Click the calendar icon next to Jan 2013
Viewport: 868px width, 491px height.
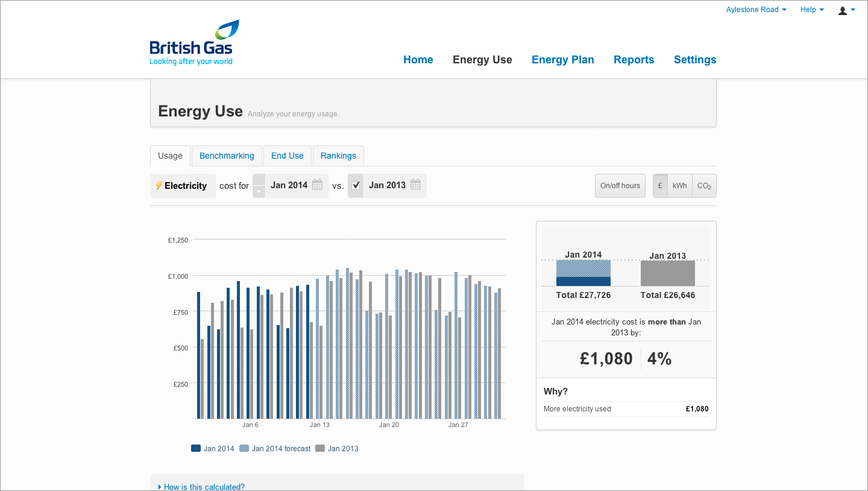coord(415,185)
